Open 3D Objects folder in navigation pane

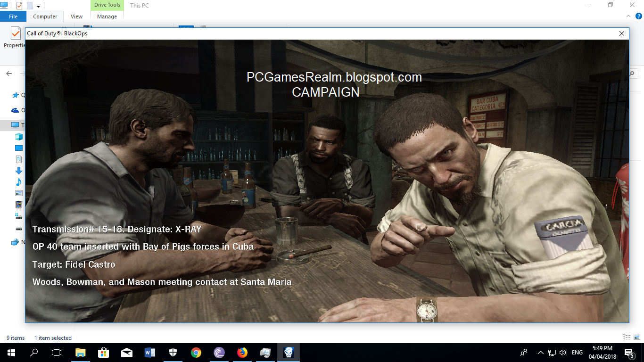click(x=19, y=137)
